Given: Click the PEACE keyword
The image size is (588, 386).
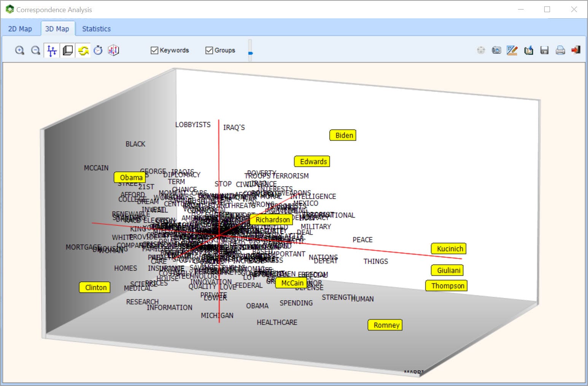Looking at the screenshot, I should pos(362,240).
